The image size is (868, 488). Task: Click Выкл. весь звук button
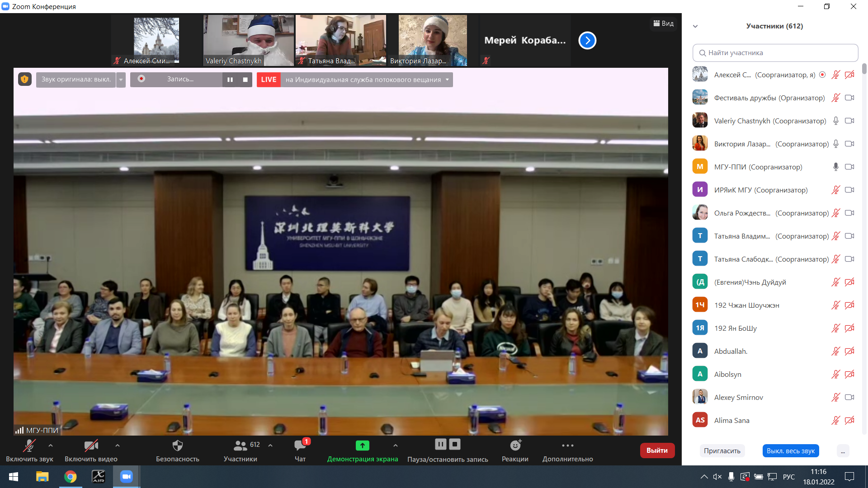click(x=790, y=450)
